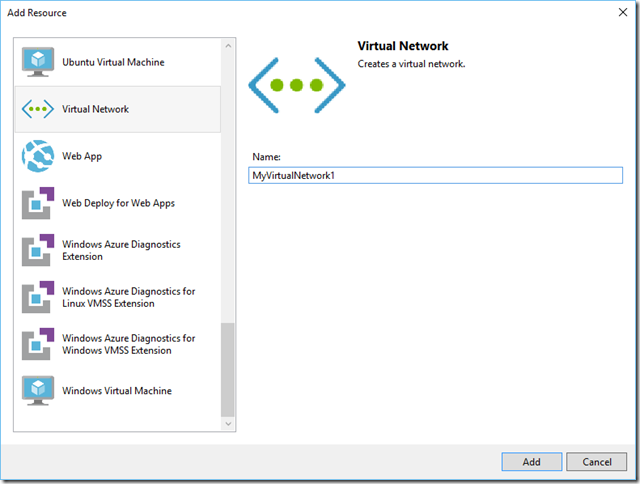Click the Windows Azure Diagnostics Extension icon
Viewport: 640px width, 484px height.
[x=38, y=250]
